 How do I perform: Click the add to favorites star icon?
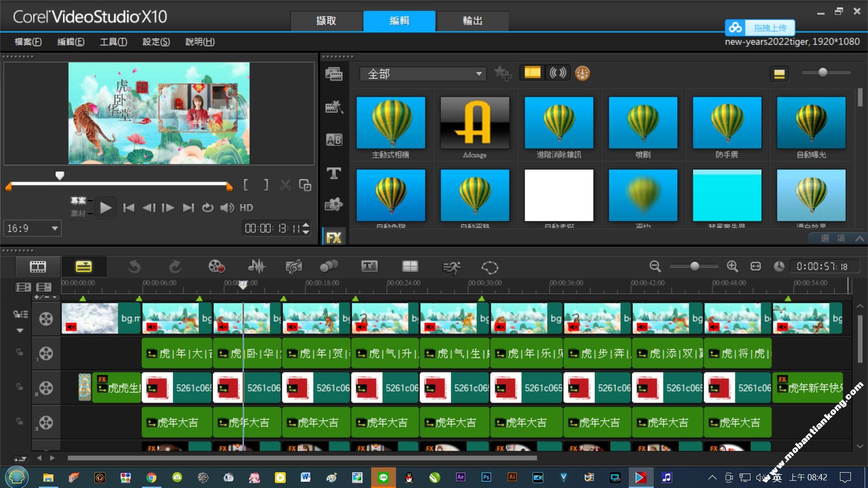pos(502,73)
